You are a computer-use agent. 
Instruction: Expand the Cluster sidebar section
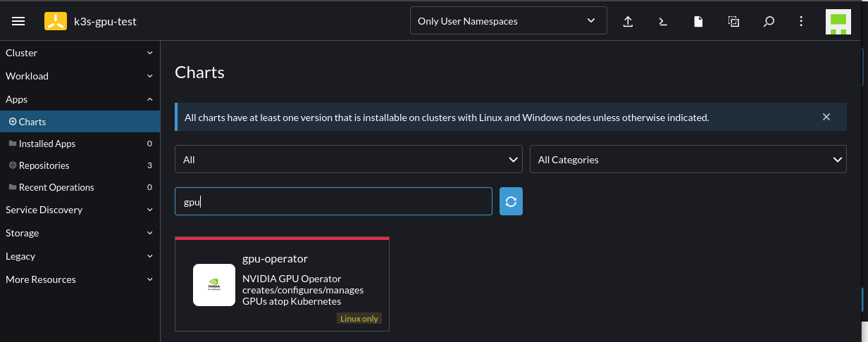click(x=80, y=53)
